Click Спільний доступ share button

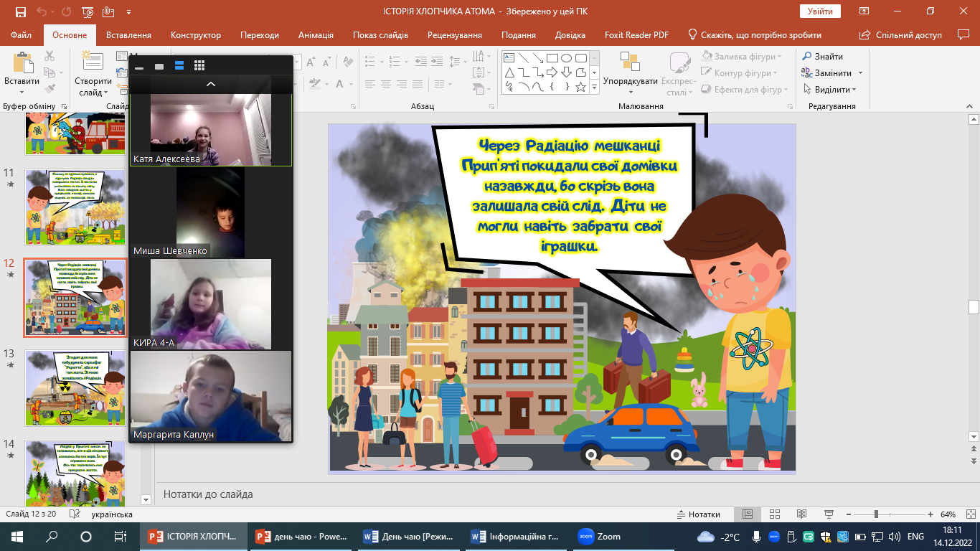(901, 35)
